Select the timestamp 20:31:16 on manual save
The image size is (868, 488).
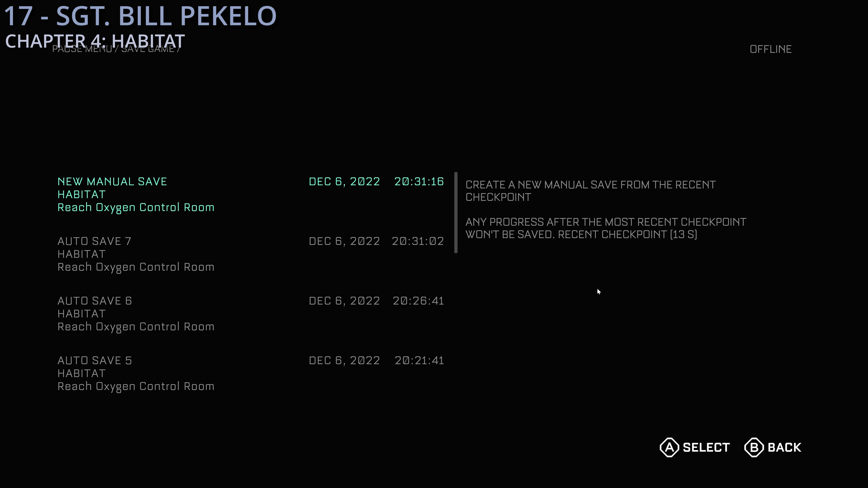(419, 181)
